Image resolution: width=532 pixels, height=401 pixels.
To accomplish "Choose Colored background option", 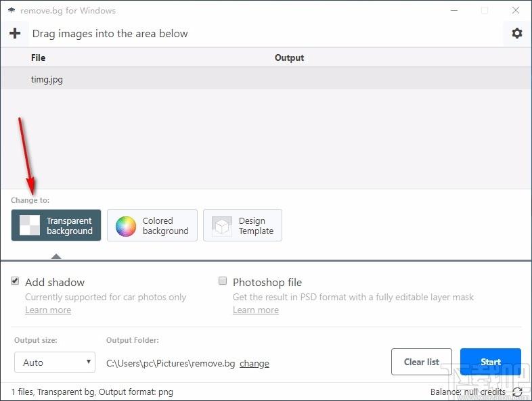I will (152, 225).
